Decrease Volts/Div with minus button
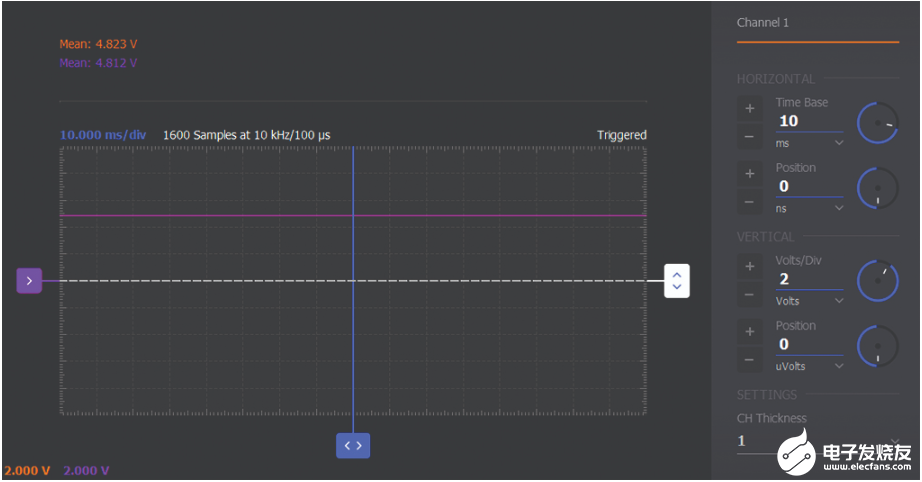922x482 pixels. pos(750,294)
